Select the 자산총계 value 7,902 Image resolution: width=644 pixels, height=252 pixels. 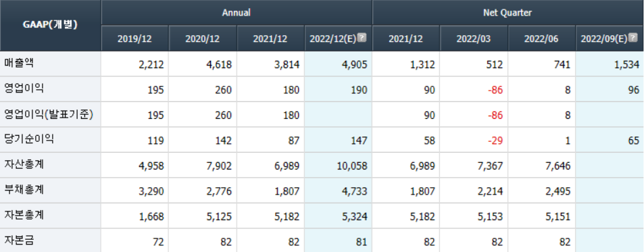pos(219,166)
